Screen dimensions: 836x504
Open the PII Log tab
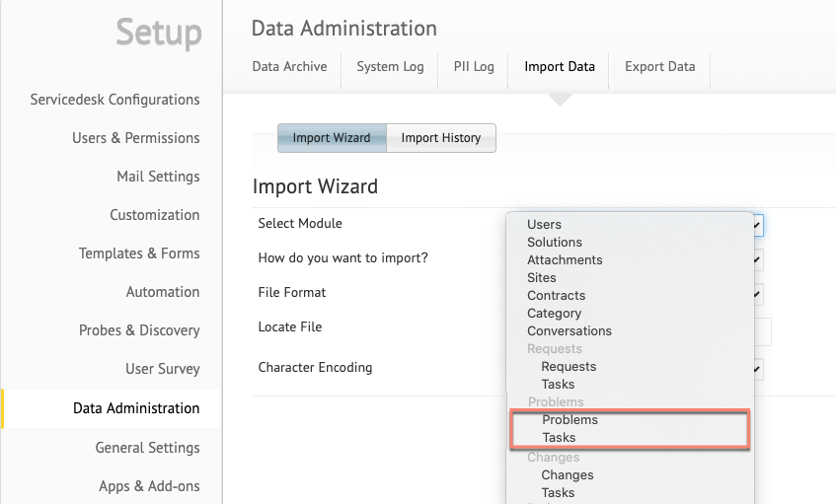click(x=474, y=67)
